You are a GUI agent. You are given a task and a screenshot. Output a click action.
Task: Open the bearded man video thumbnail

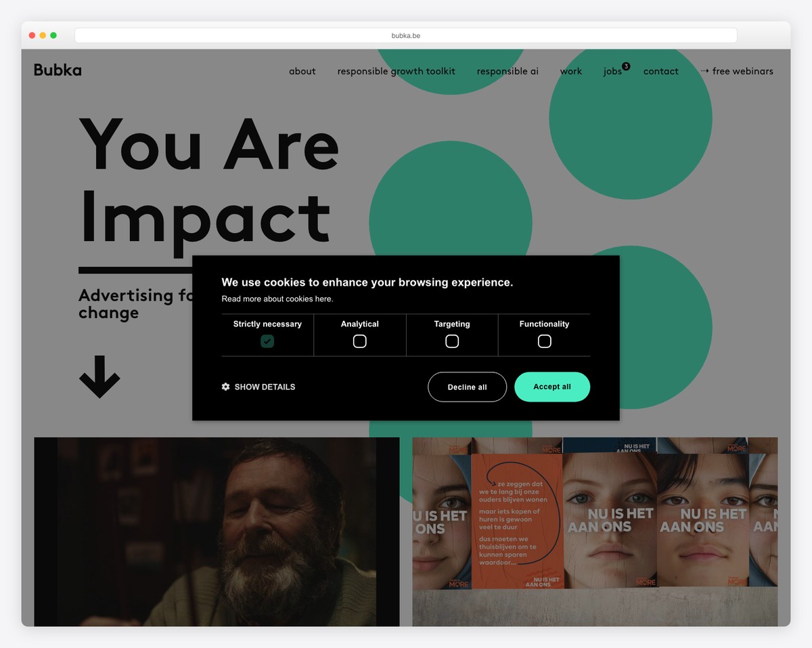click(217, 532)
